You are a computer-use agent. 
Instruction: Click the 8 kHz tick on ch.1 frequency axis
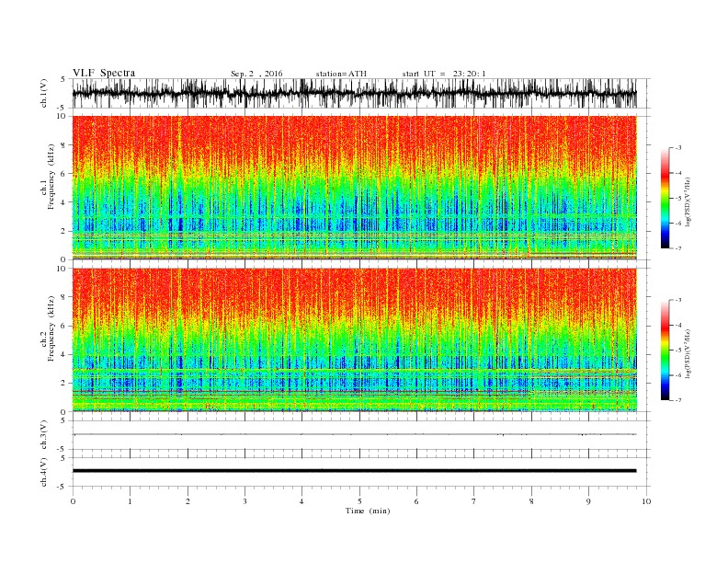pyautogui.click(x=64, y=145)
